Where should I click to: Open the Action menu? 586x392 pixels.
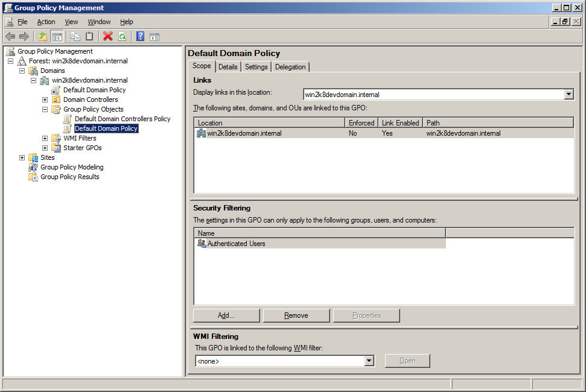46,22
